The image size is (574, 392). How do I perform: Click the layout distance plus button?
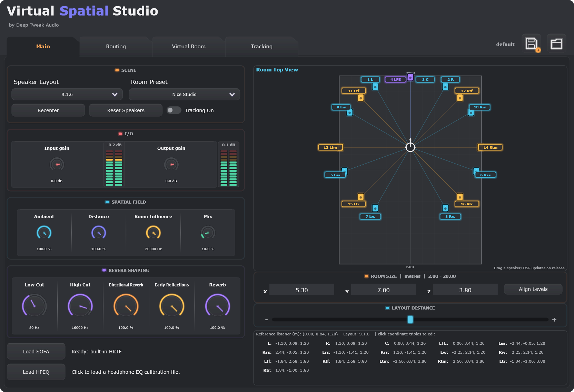point(554,320)
